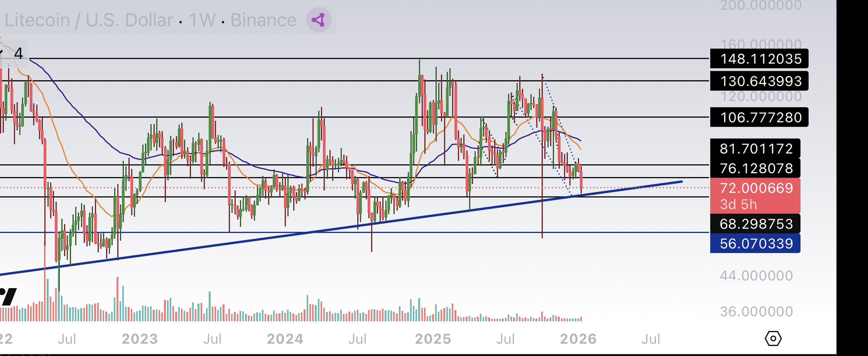Tap the 3d 5h candle countdown
The image size is (868, 356).
click(738, 204)
